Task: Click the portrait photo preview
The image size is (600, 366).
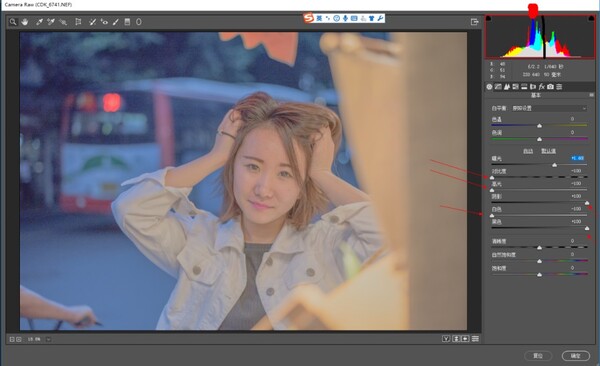Action: pyautogui.click(x=243, y=181)
